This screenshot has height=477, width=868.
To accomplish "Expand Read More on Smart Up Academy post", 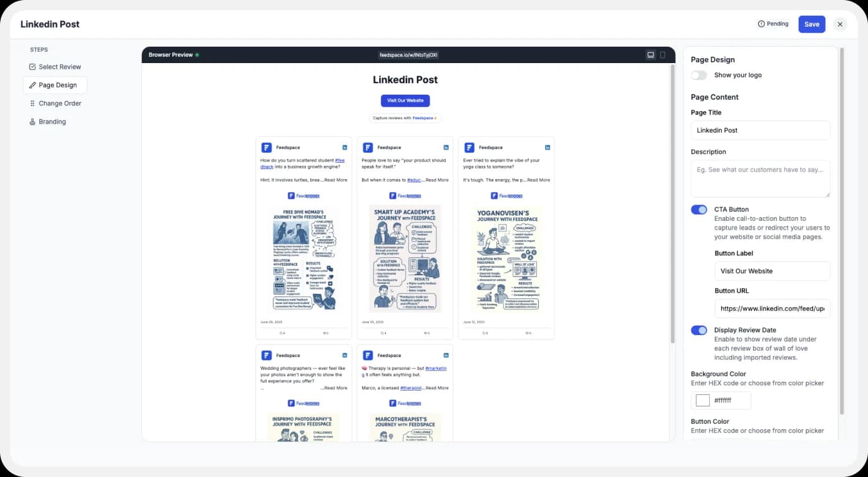I will click(436, 180).
